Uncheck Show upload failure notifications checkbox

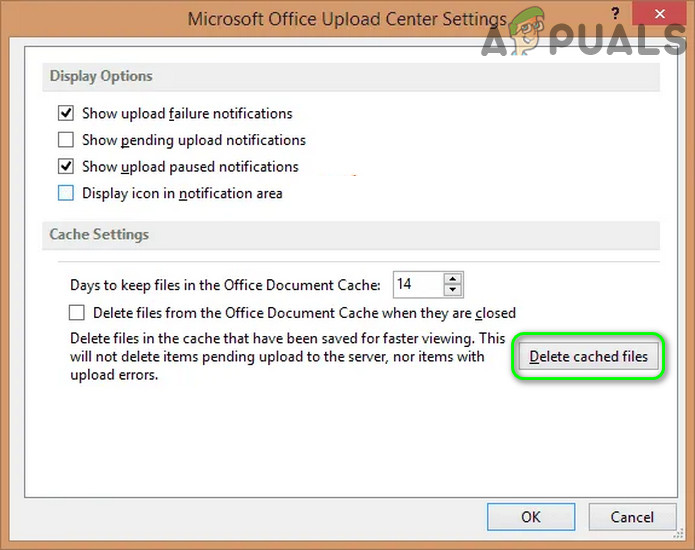67,114
